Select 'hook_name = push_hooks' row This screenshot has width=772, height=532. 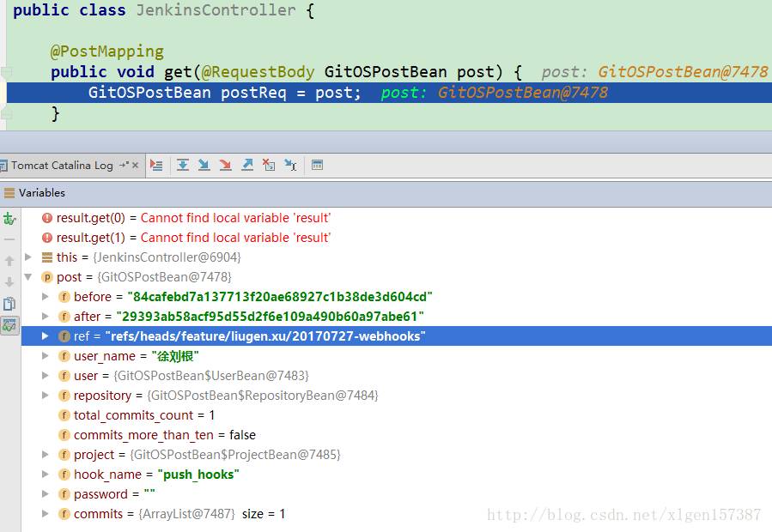(397, 475)
